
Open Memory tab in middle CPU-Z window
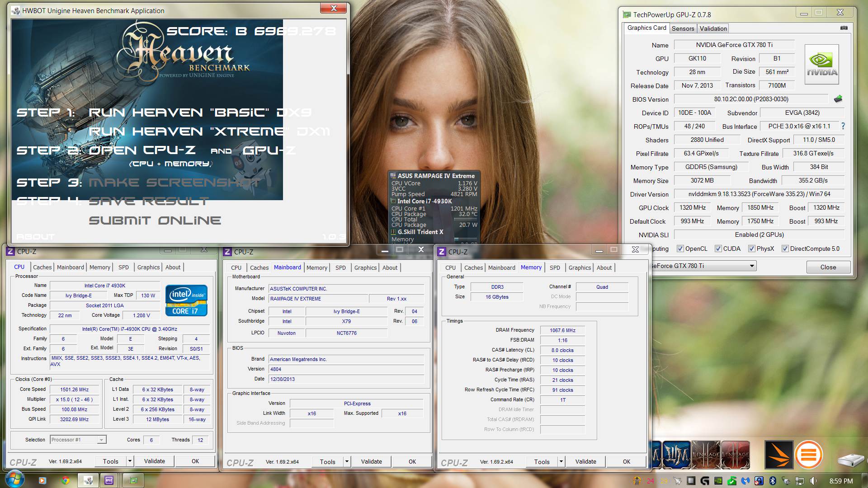[x=316, y=267]
